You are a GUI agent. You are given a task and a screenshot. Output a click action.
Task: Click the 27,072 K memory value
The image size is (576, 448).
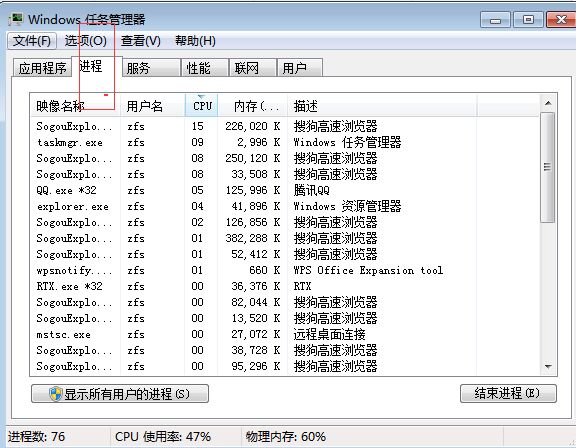[x=256, y=334]
